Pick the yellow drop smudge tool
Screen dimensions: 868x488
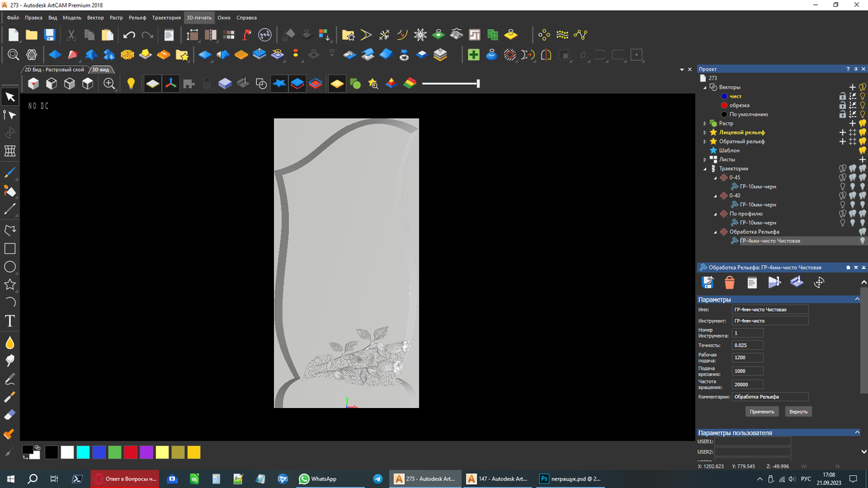pyautogui.click(x=10, y=342)
